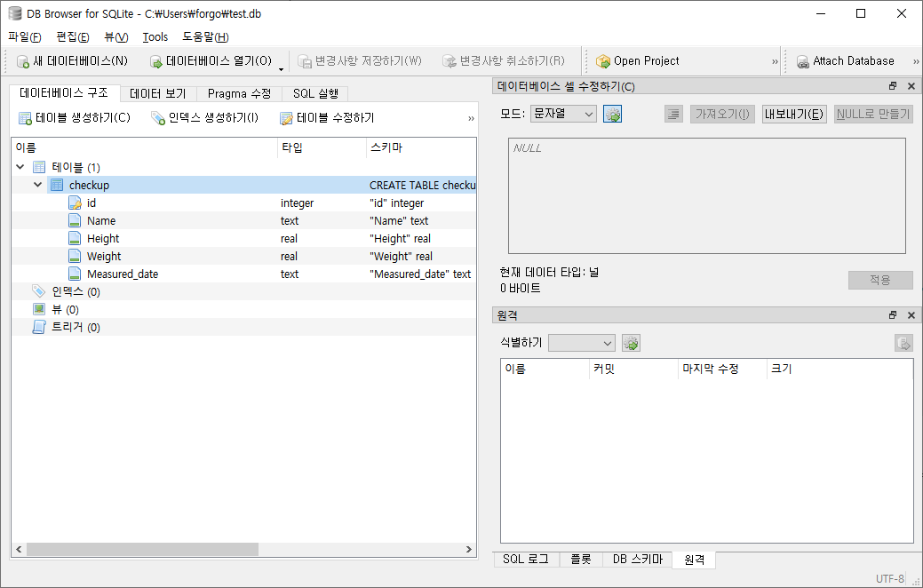The height and width of the screenshot is (588, 923).
Task: Click the 커밋 column header
Action: (x=633, y=369)
